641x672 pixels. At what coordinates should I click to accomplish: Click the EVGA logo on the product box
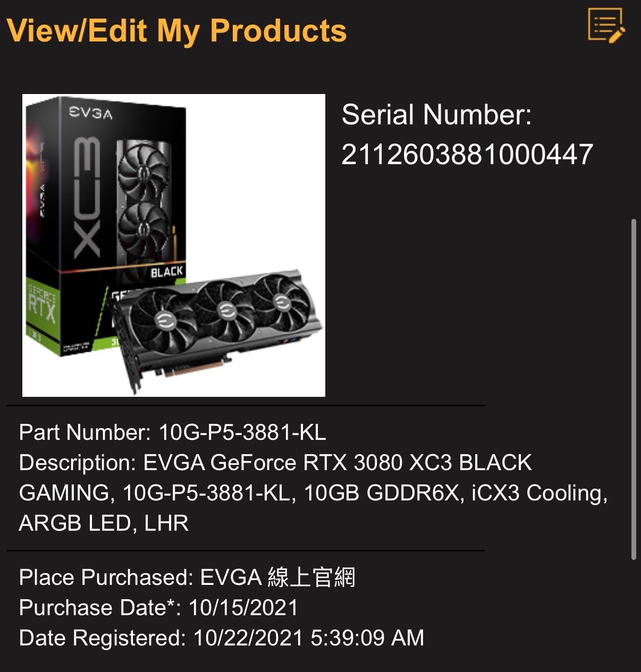91,114
